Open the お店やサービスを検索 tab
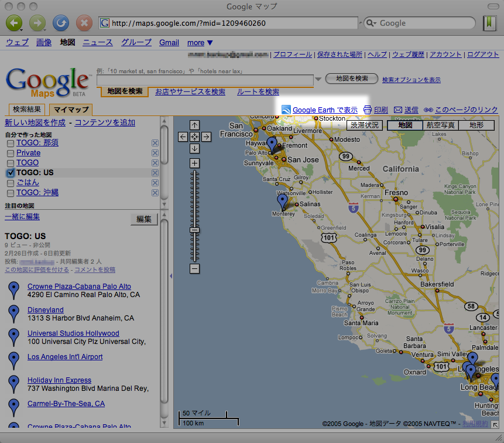This screenshot has height=443, width=504. (190, 91)
